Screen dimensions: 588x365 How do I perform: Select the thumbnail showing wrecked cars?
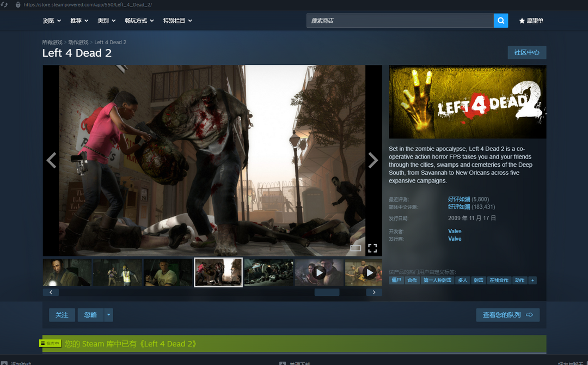pyautogui.click(x=268, y=272)
